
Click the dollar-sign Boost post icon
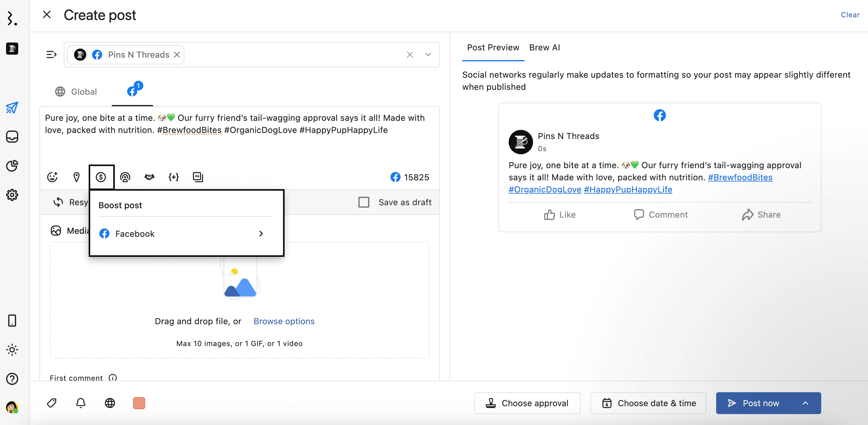(101, 177)
